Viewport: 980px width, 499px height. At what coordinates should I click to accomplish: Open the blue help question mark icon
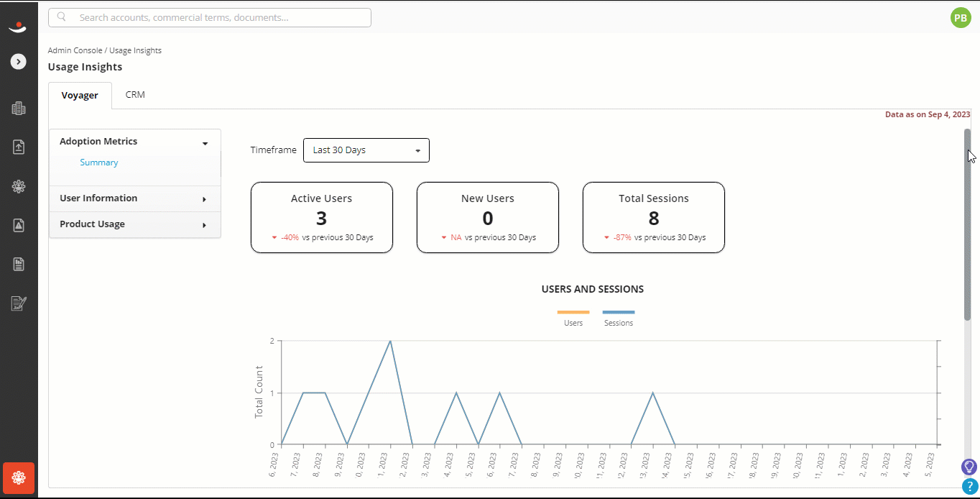pyautogui.click(x=969, y=487)
